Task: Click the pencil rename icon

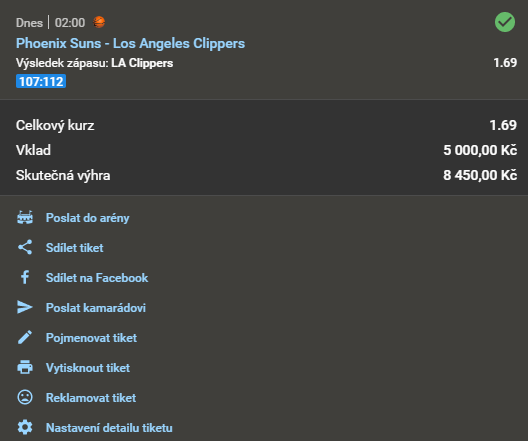Action: 25,337
